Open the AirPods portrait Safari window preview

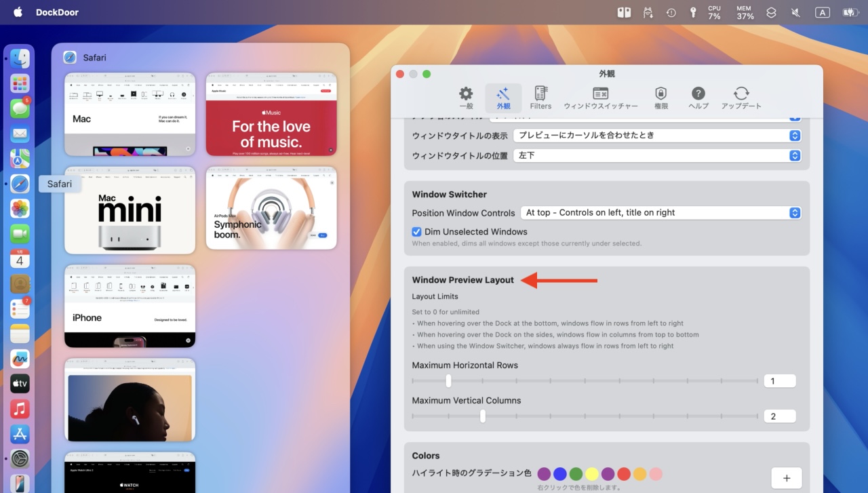point(130,400)
